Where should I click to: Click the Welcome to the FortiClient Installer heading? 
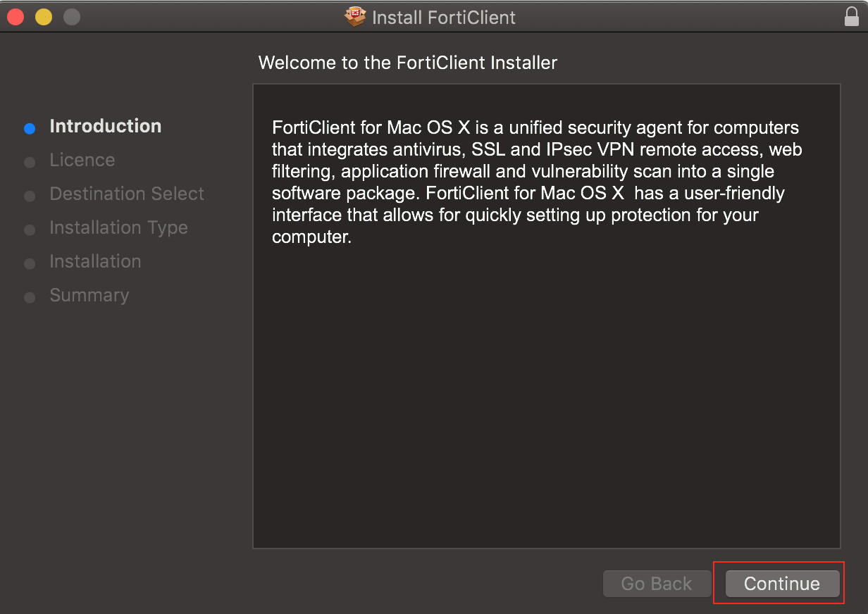[x=408, y=63]
